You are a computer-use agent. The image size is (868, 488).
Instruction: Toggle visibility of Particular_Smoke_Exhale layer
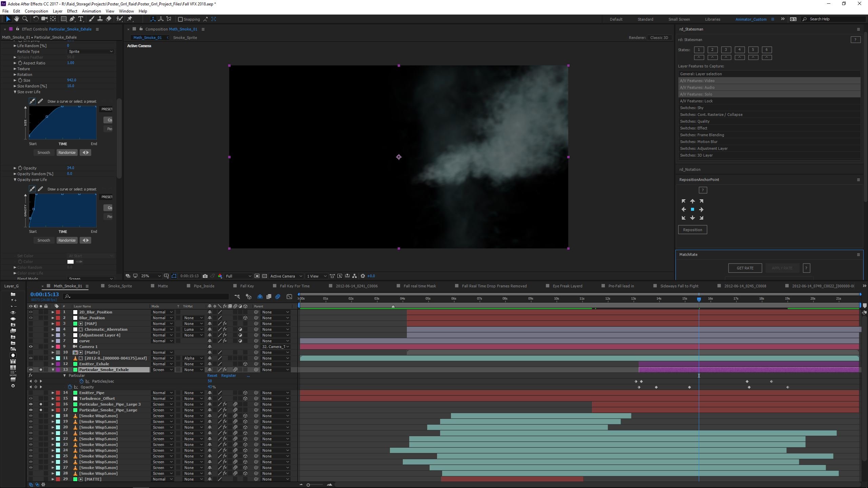point(31,370)
